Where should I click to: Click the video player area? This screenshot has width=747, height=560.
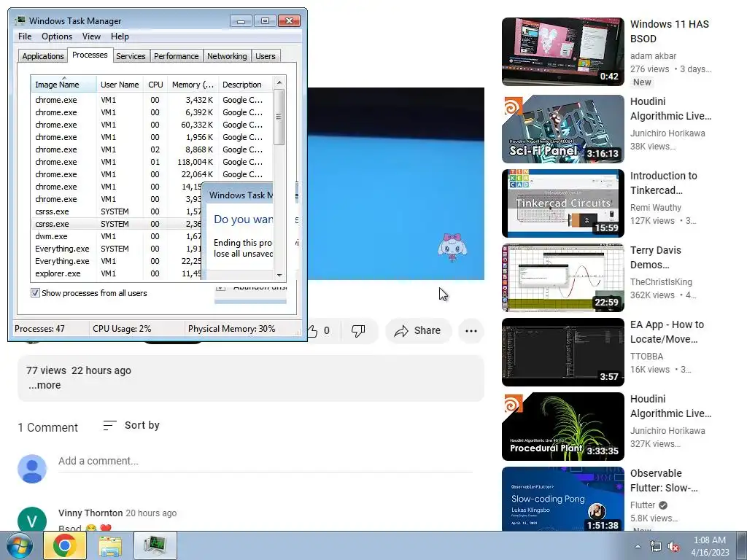[x=396, y=184]
